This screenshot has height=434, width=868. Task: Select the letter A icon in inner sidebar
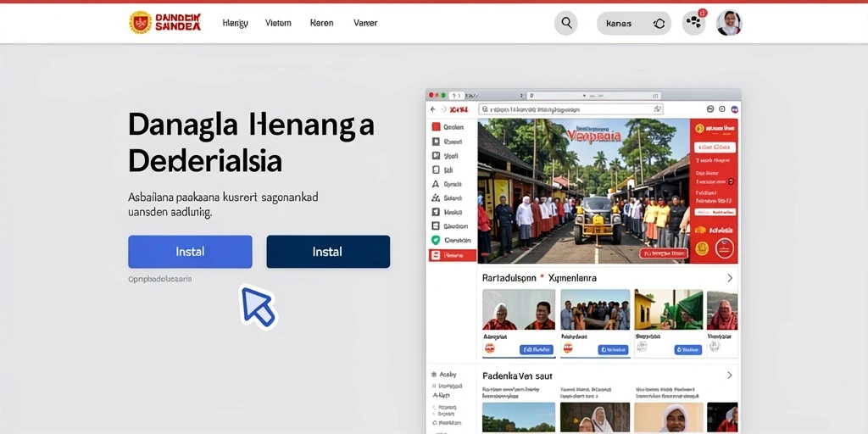436,184
